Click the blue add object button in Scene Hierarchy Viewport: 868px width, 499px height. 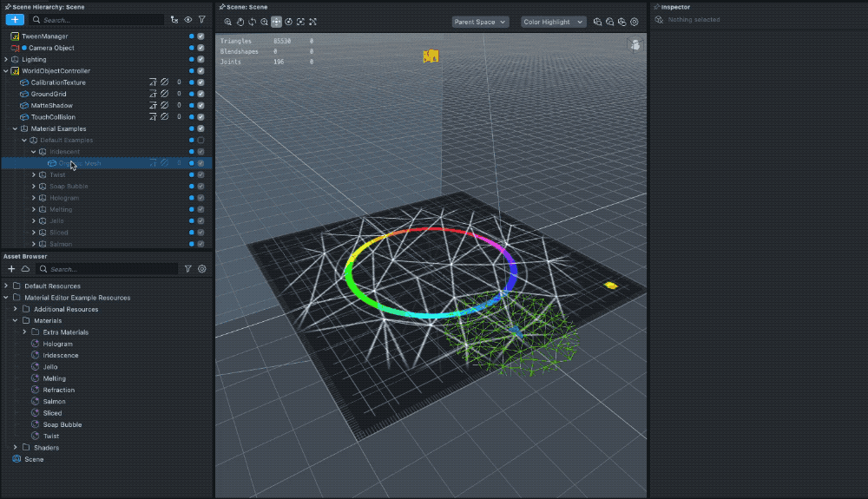tap(15, 19)
